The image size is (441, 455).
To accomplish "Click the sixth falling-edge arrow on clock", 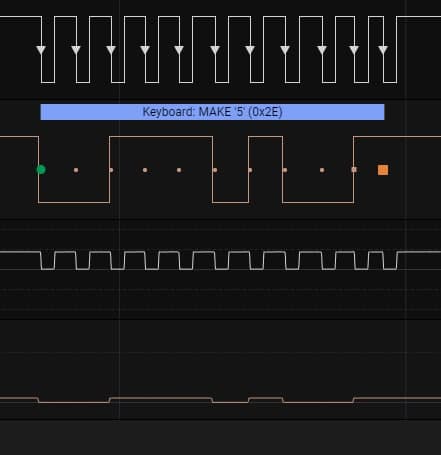I will pos(215,50).
